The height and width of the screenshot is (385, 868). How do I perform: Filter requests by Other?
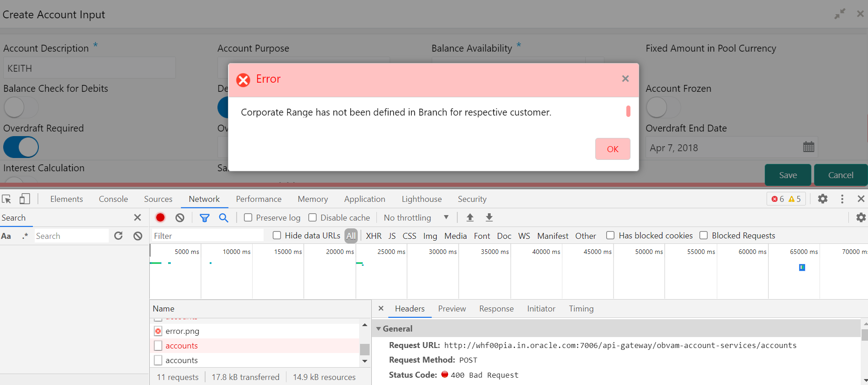pyautogui.click(x=586, y=236)
